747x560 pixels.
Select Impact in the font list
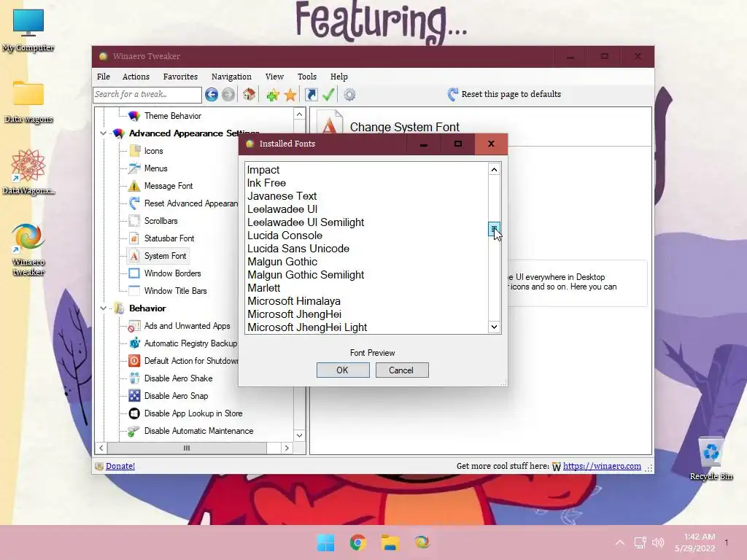click(x=263, y=170)
